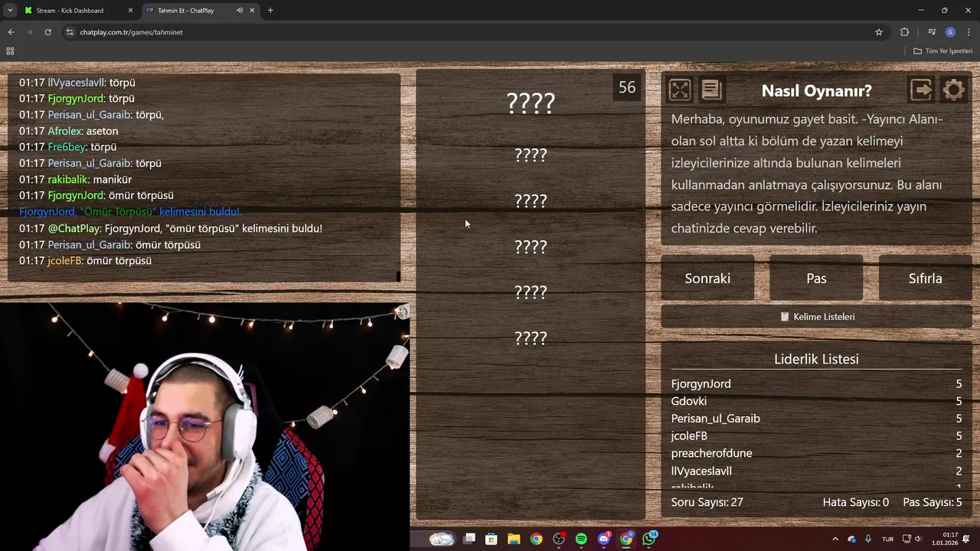This screenshot has width=980, height=551.
Task: Click Fre6bey's törpü chat message
Action: pos(68,147)
